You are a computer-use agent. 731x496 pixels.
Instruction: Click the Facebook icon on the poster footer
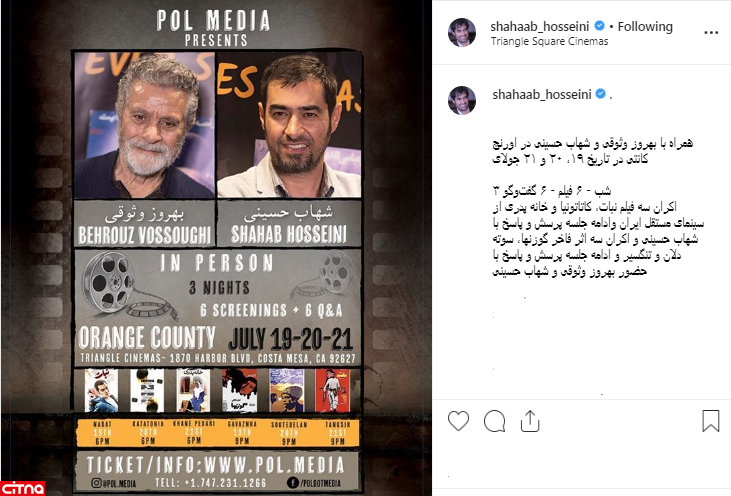coord(293,482)
